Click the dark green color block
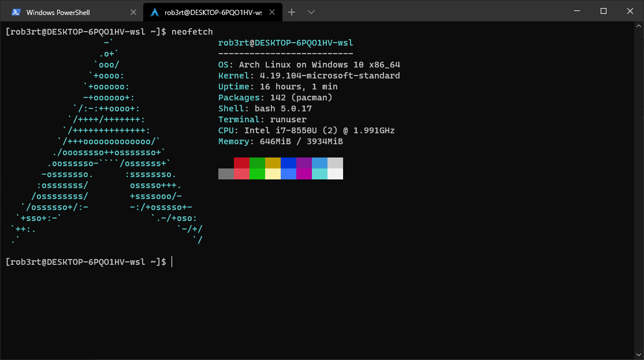The height and width of the screenshot is (360, 644). coord(257,163)
